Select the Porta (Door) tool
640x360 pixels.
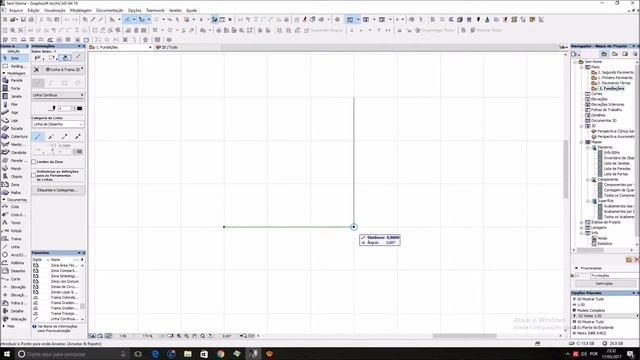[14, 88]
